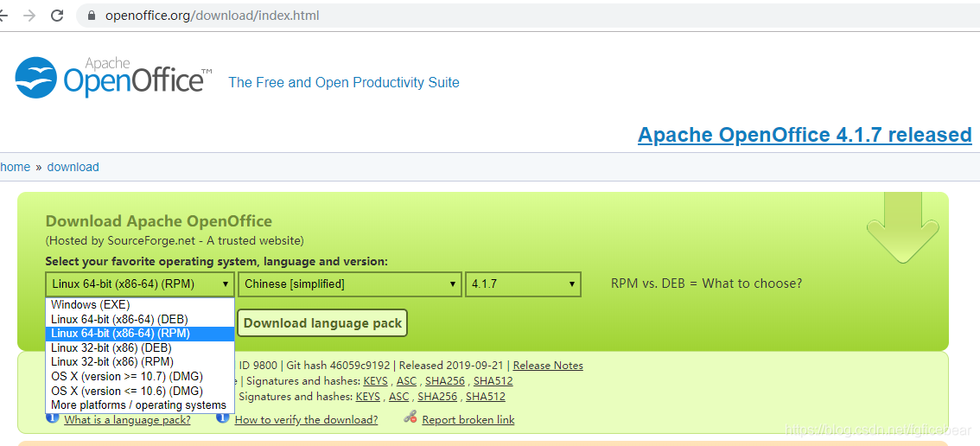Select More platforms / operating systems

pos(140,405)
